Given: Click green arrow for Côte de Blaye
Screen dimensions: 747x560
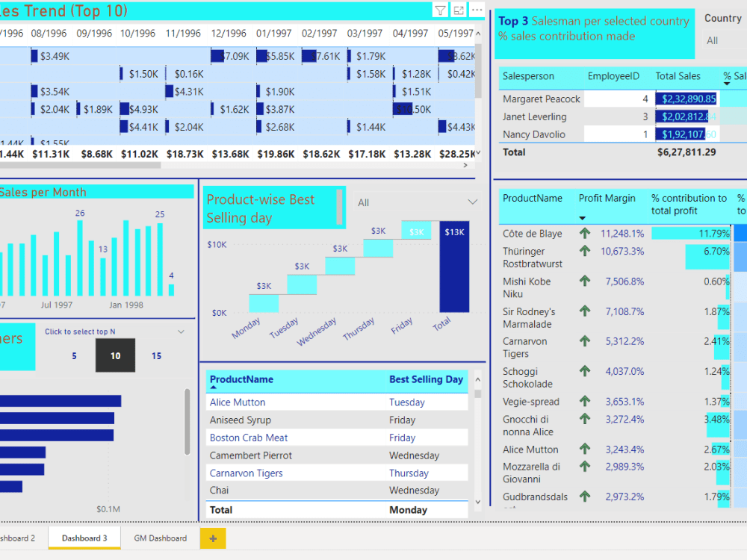Looking at the screenshot, I should point(585,233).
